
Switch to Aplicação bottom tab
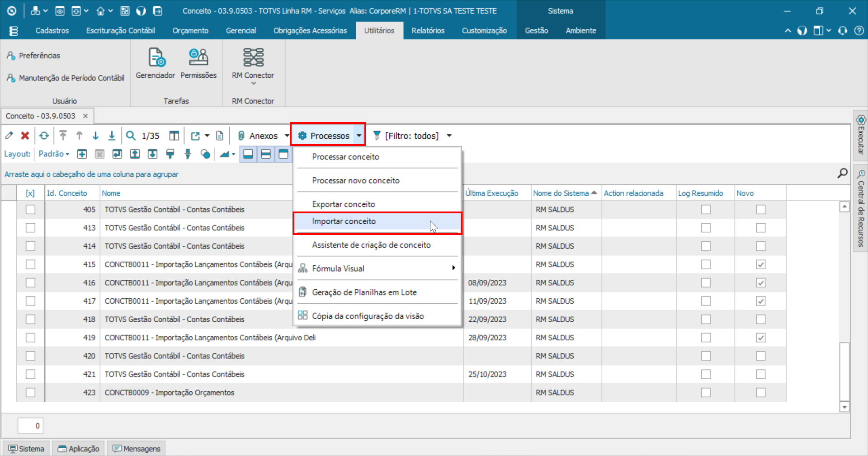click(x=79, y=448)
